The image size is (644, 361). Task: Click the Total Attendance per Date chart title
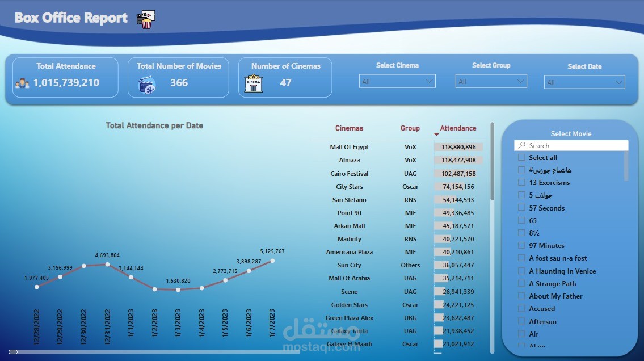[x=154, y=125]
